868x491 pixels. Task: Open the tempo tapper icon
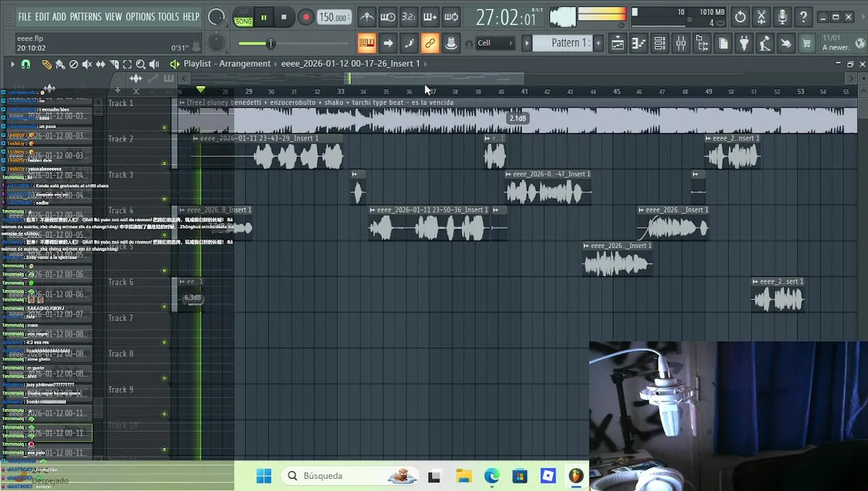765,44
